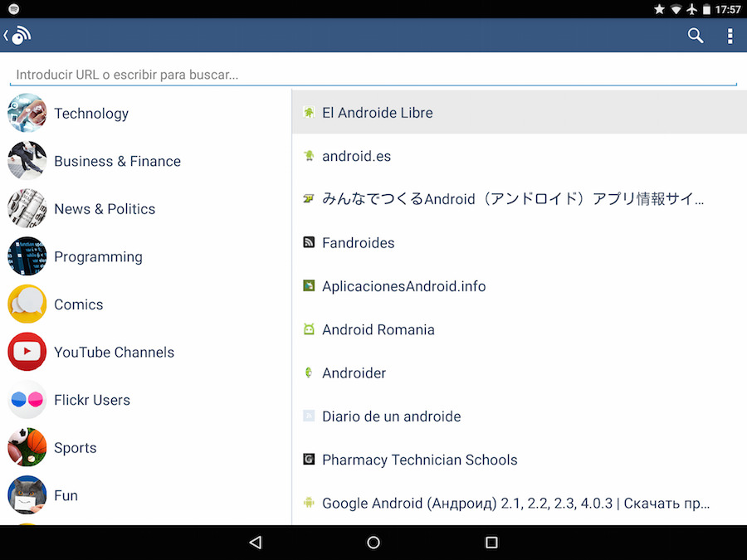Viewport: 747px width, 560px height.
Task: Open the Fun category
Action: pyautogui.click(x=66, y=495)
